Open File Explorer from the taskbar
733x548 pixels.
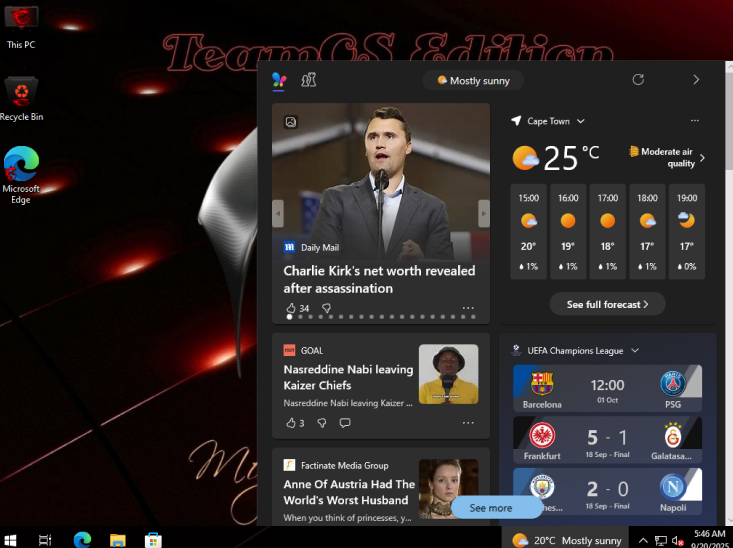click(118, 540)
